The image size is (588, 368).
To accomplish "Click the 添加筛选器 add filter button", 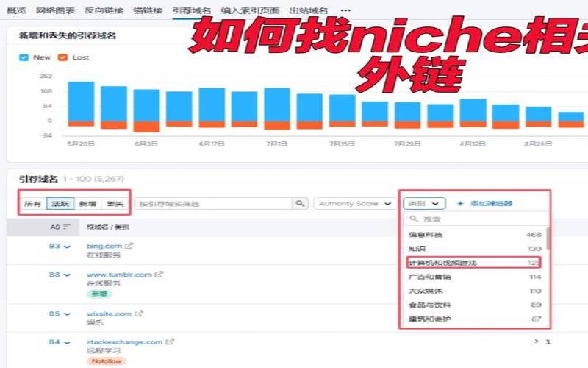I will coord(484,203).
